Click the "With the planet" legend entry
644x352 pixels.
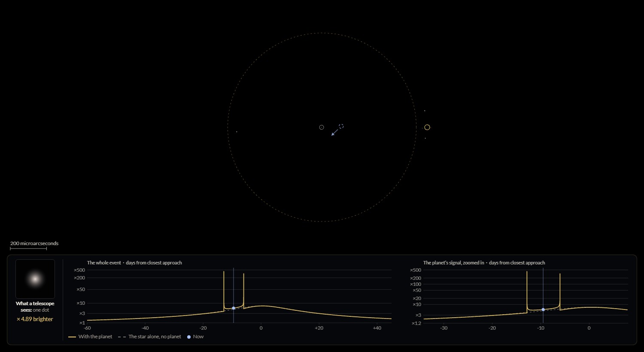90,337
